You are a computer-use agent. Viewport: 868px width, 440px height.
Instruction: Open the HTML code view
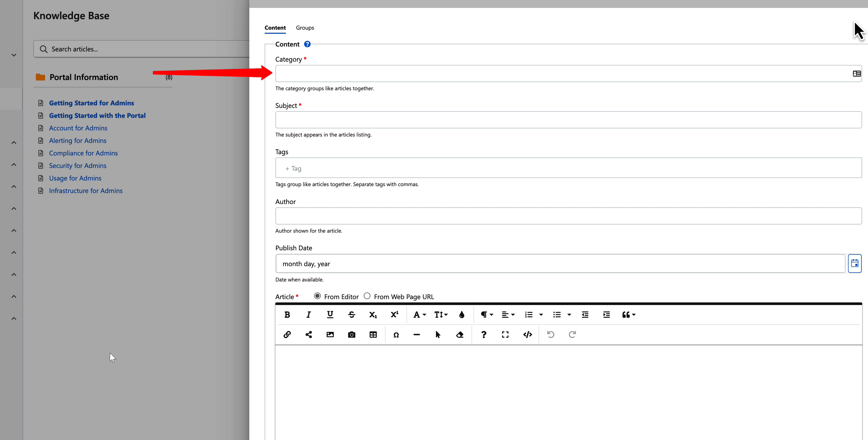click(x=527, y=334)
